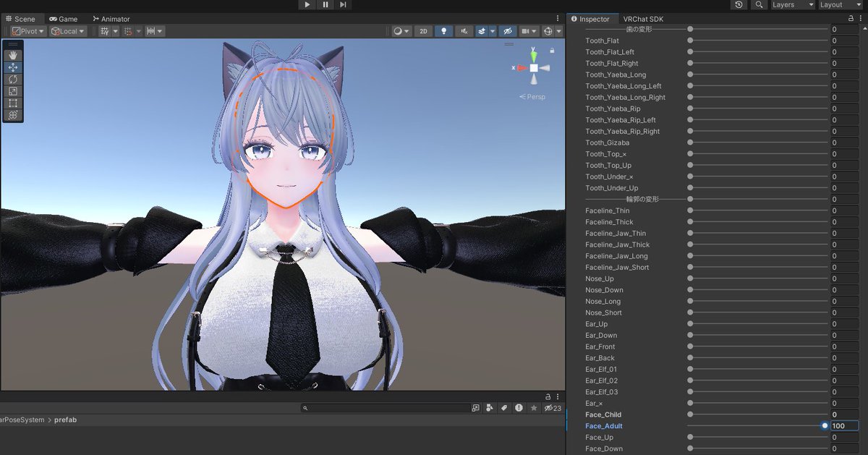Viewport: 868px width, 455px height.
Task: Open the Project panel kebab menu
Action: pos(558,396)
